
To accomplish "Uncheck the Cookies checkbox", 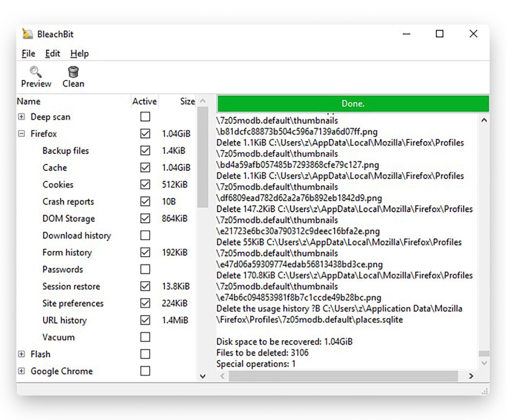I will tap(145, 185).
